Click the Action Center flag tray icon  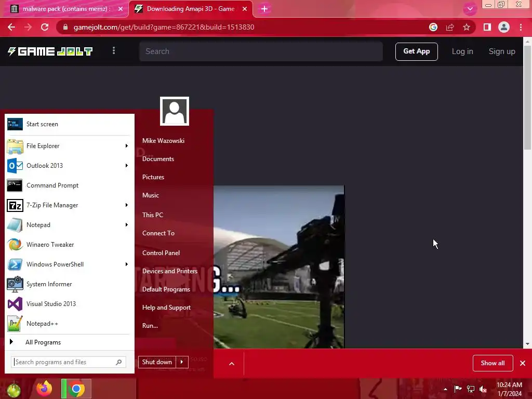tap(458, 389)
